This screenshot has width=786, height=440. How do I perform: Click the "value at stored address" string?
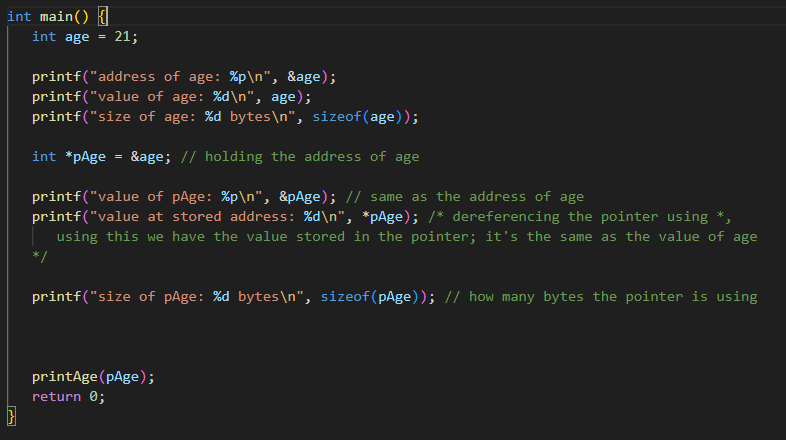tap(218, 216)
